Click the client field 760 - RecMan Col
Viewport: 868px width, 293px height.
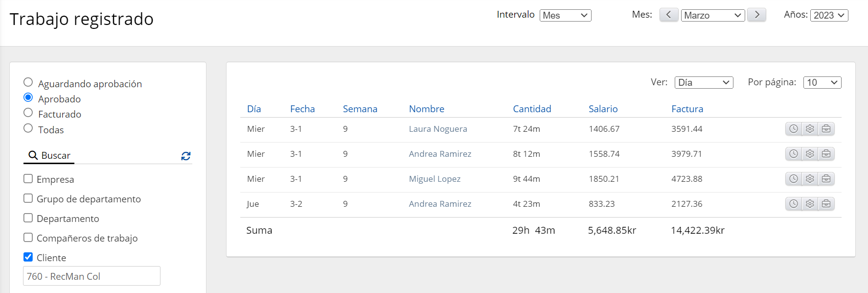pyautogui.click(x=91, y=276)
